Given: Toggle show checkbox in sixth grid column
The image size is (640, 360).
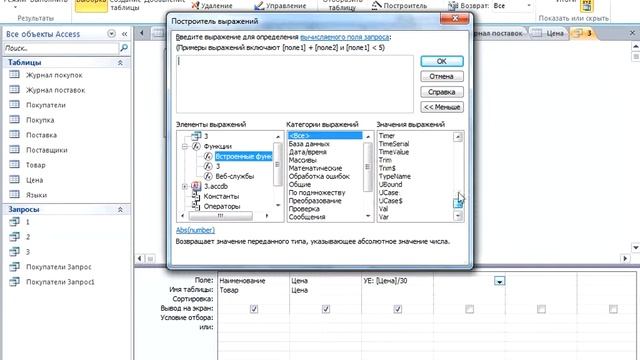Looking at the screenshot, I should (613, 309).
